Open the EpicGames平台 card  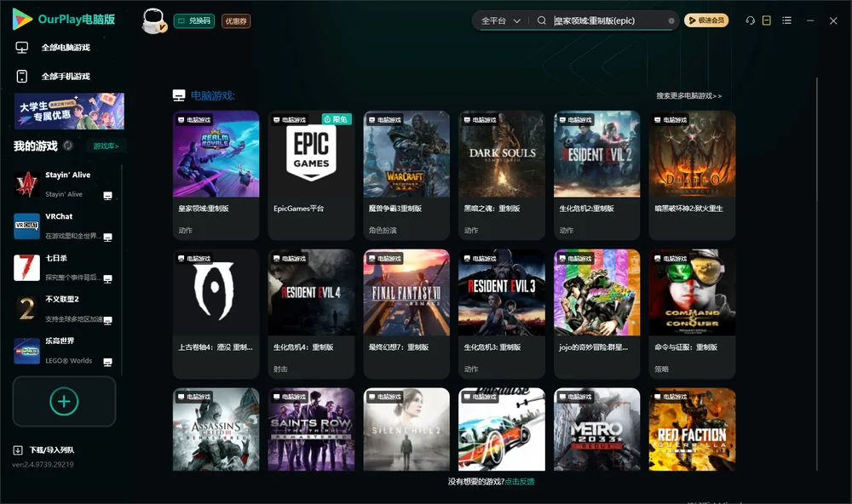[x=311, y=175]
